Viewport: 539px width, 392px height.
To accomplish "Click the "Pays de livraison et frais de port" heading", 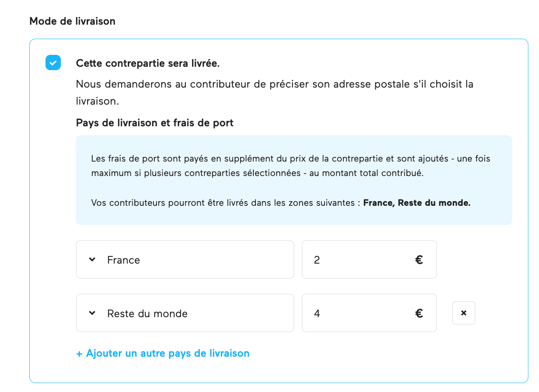I will click(155, 123).
